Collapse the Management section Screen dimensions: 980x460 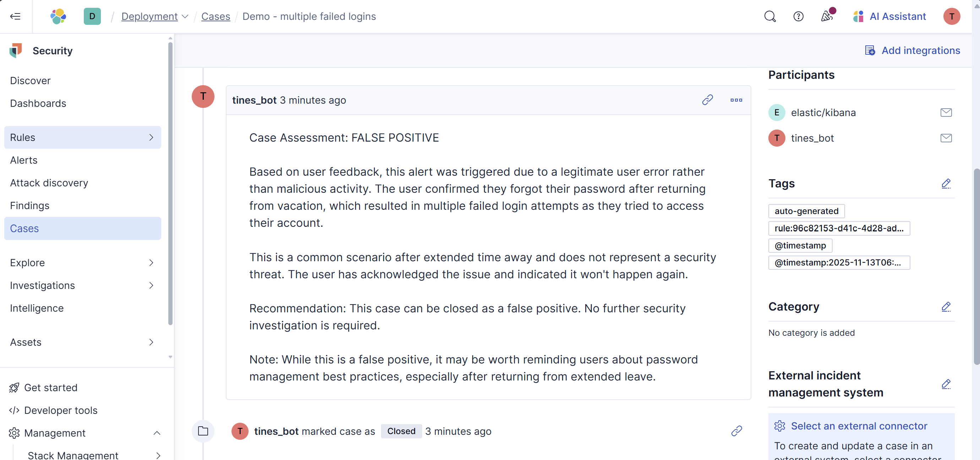157,433
